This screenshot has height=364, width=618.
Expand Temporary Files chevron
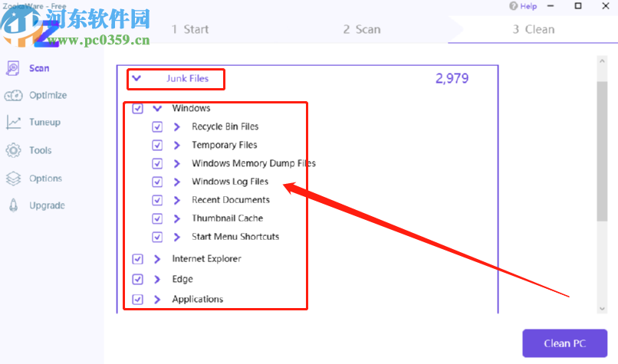pyautogui.click(x=177, y=146)
